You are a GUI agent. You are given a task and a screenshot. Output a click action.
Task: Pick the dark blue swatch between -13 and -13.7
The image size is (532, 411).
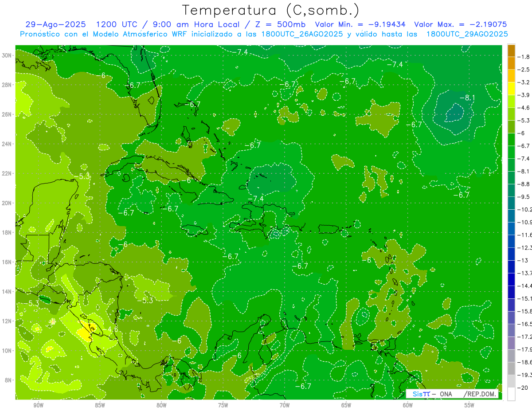coord(511,266)
